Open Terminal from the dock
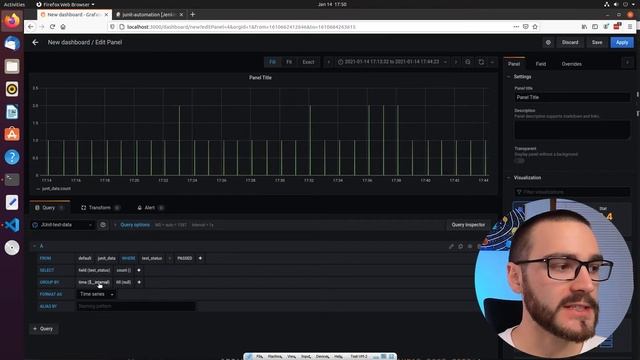The height and width of the screenshot is (360, 640). 12,180
